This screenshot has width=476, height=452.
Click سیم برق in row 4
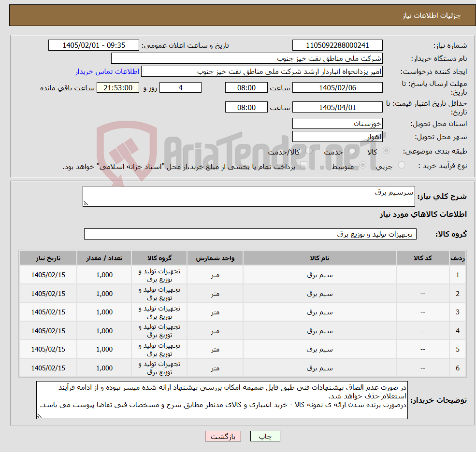[319, 331]
